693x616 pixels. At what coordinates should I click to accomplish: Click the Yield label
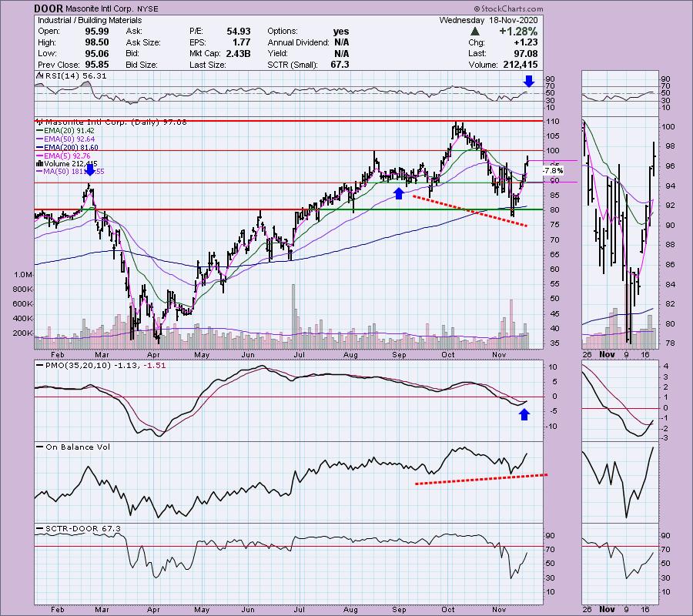coord(277,53)
